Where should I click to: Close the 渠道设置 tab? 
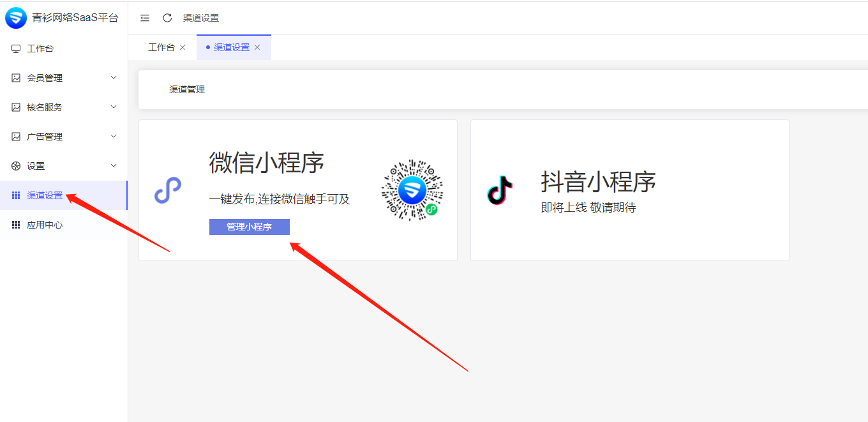click(257, 47)
